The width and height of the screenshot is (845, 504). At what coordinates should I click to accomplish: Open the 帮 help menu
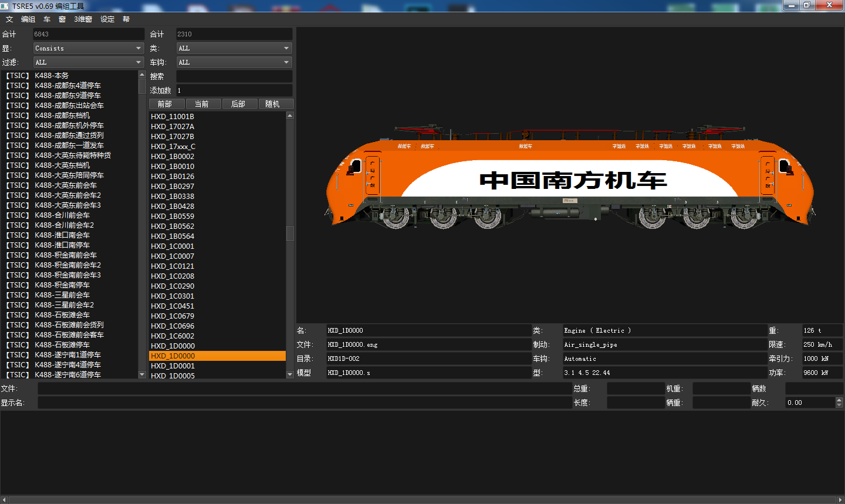click(126, 19)
